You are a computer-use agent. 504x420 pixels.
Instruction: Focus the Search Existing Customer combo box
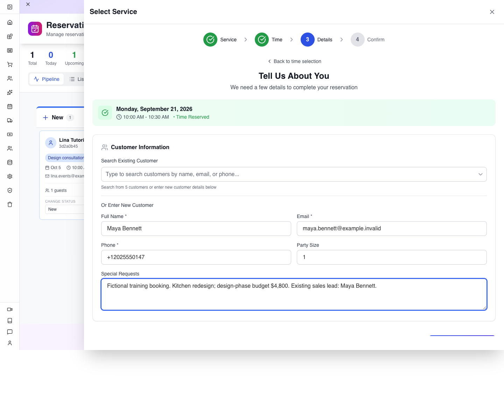click(294, 174)
